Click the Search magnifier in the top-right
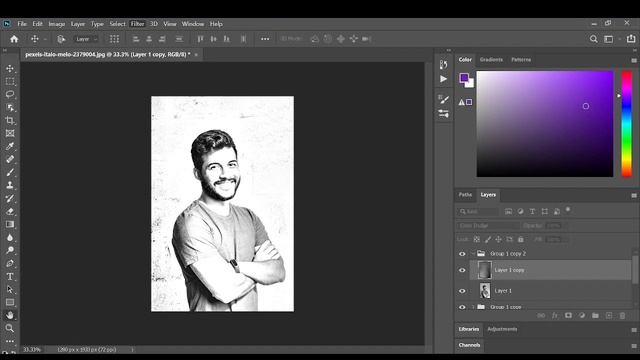The height and width of the screenshot is (360, 640). click(593, 39)
